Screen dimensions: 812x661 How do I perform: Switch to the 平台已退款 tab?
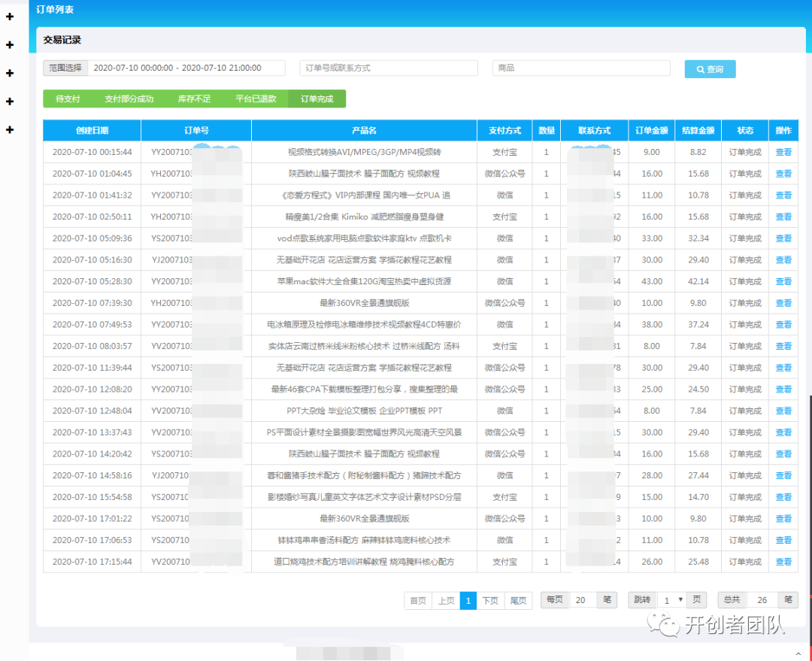pos(256,99)
